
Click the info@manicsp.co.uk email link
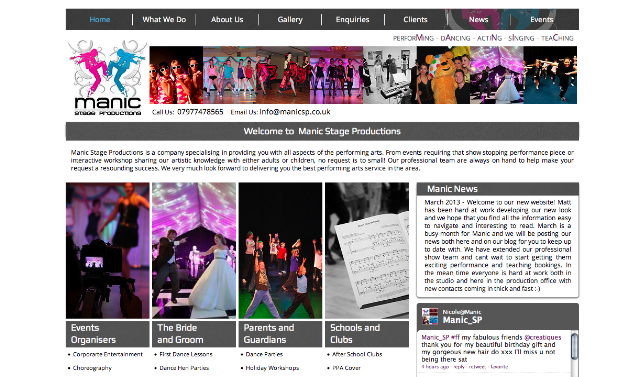tap(295, 111)
